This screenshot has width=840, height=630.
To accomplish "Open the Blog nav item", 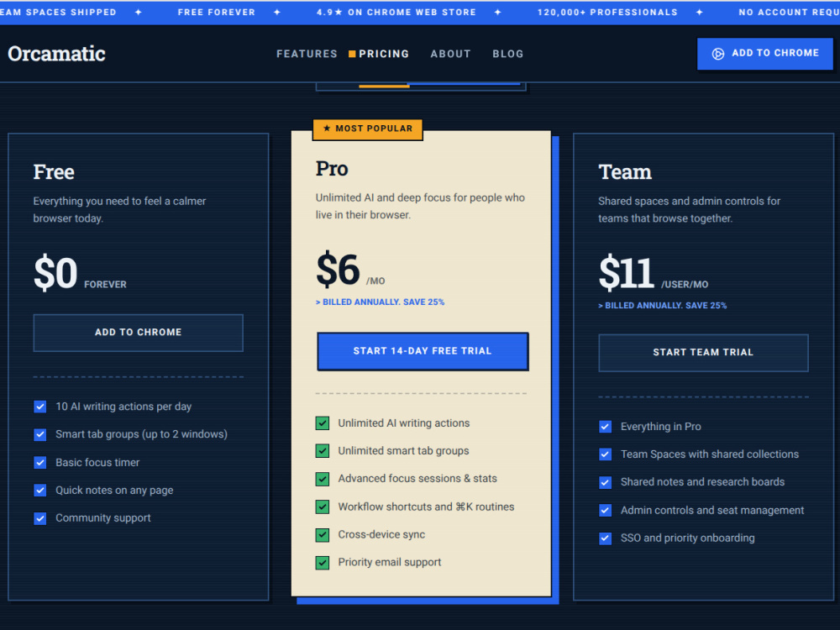I will click(508, 54).
